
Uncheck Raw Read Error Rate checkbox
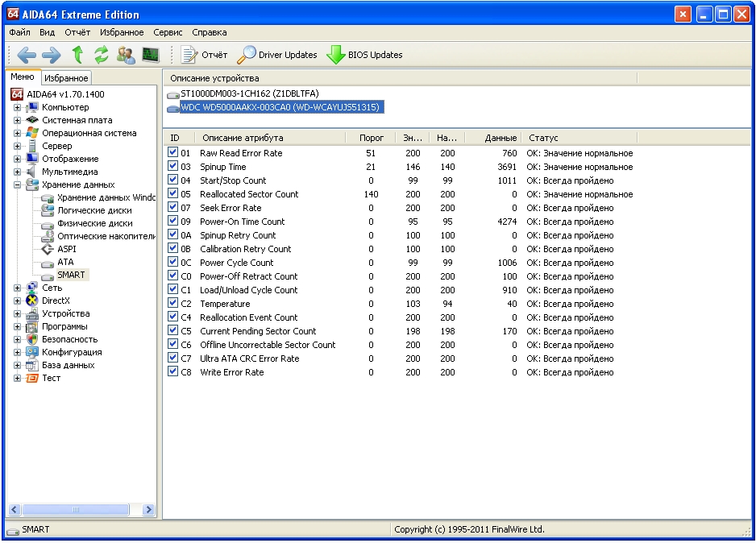(x=172, y=152)
